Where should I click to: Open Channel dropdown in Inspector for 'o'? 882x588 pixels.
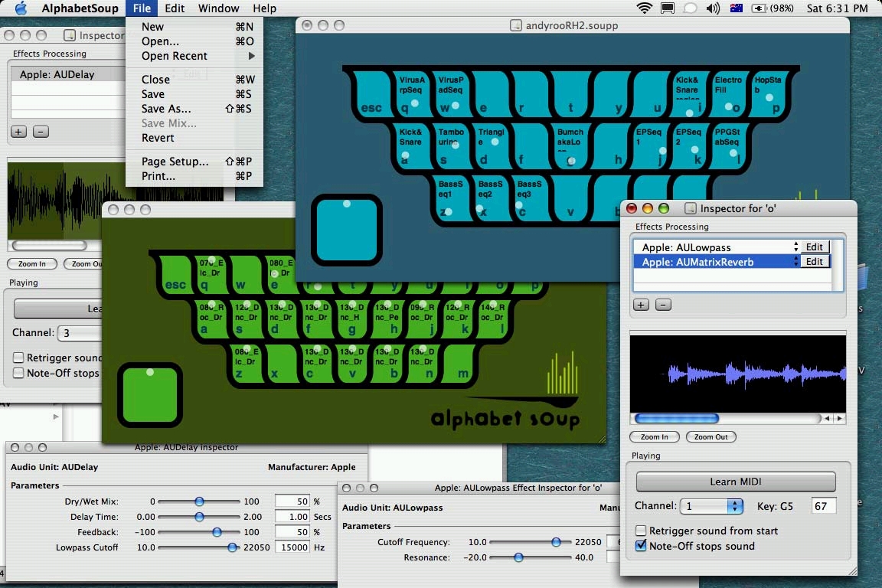click(711, 506)
